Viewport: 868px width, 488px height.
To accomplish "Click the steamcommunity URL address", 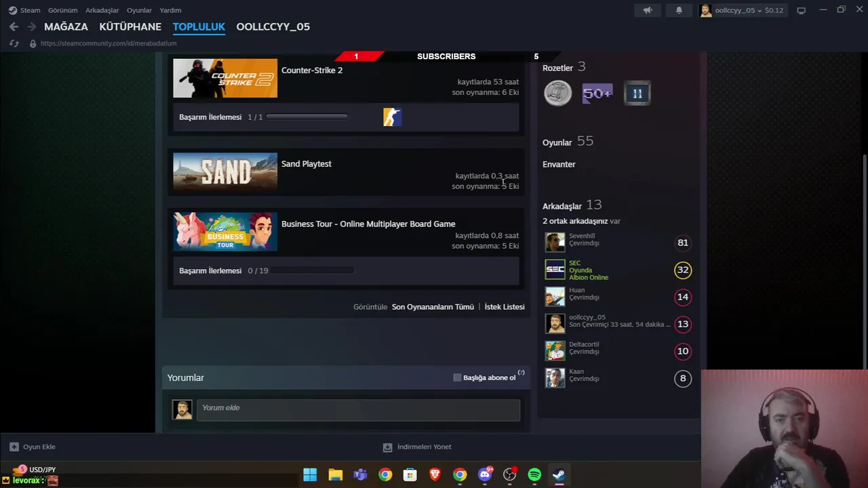I will click(x=108, y=43).
